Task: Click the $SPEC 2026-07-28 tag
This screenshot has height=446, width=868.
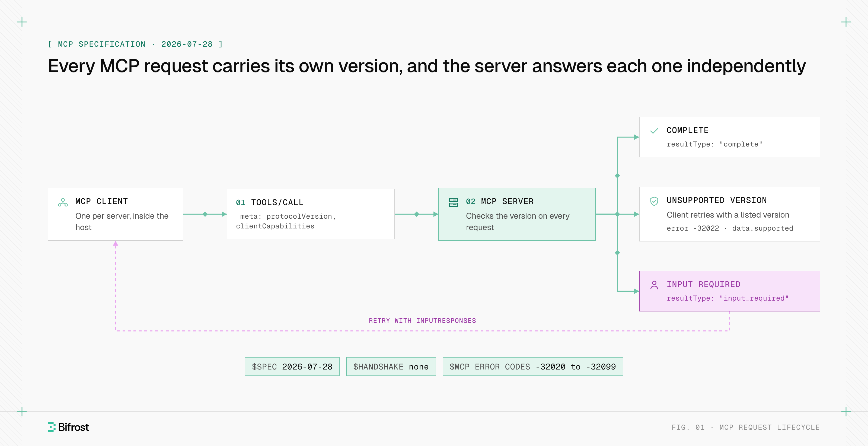Action: pos(292,367)
